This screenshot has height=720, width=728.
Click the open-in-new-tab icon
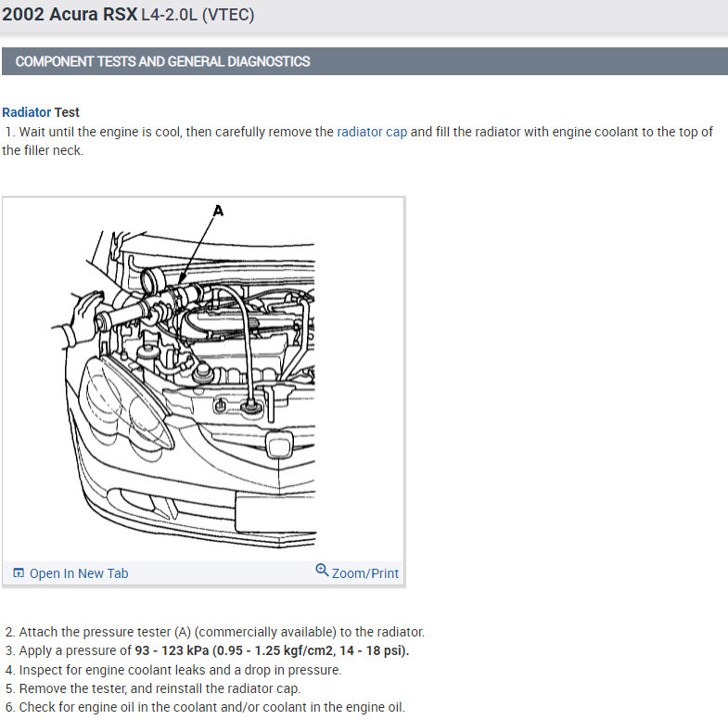[19, 572]
